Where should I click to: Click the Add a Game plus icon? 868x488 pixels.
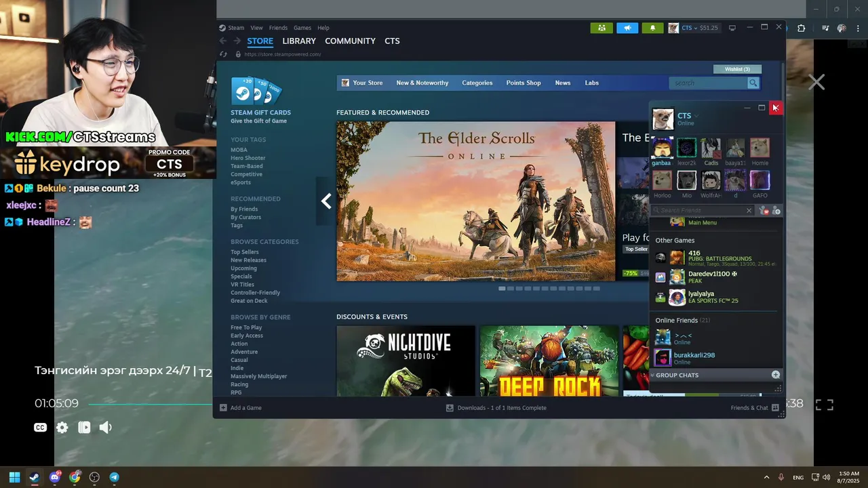223,408
